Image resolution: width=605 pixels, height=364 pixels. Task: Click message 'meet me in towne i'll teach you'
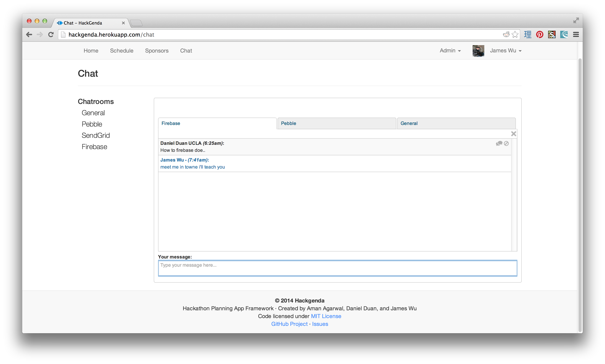pyautogui.click(x=193, y=167)
